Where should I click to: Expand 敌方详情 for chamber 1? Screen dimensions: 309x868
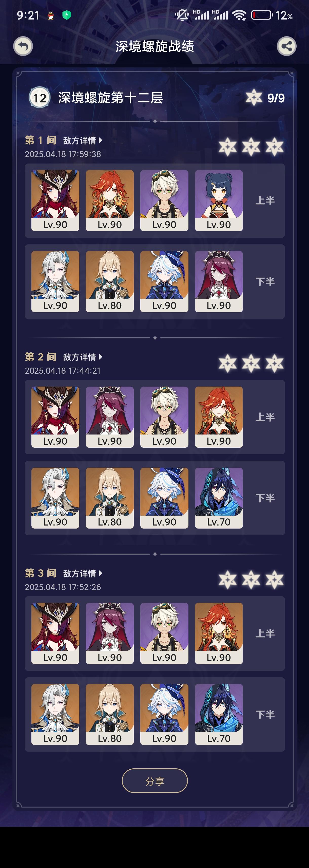click(83, 140)
